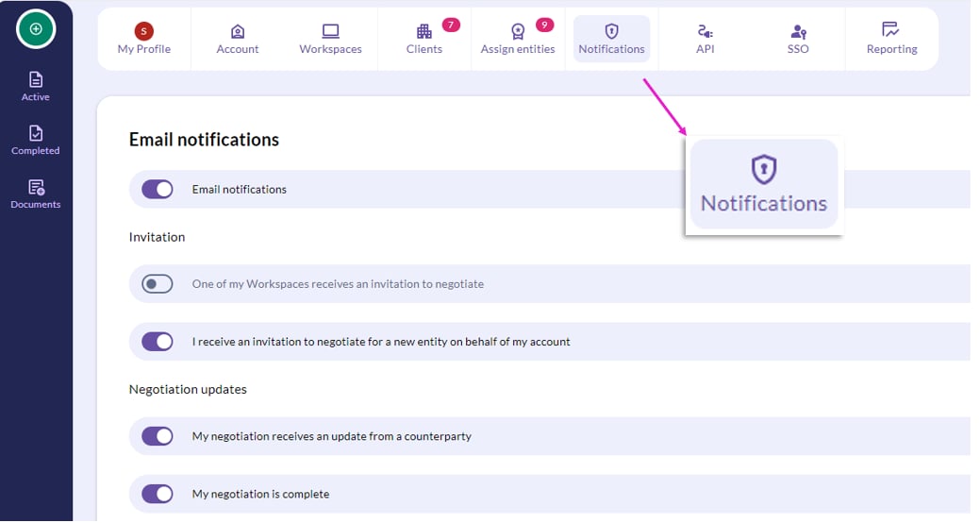980x523 pixels.
Task: Open the API tab label
Action: click(x=705, y=49)
